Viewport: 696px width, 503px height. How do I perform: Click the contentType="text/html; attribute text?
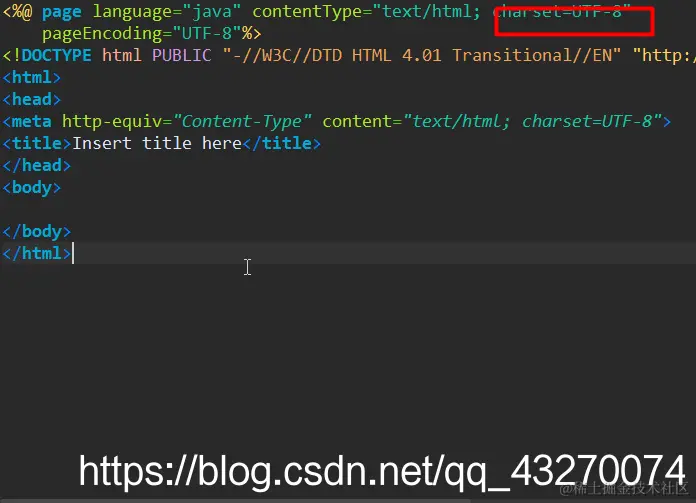(x=366, y=12)
